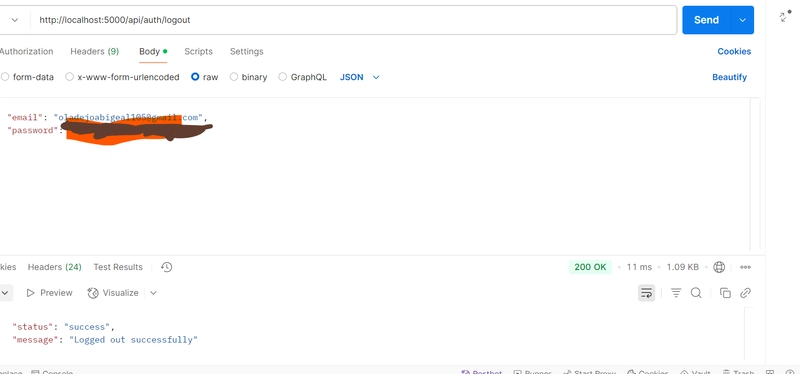Open the Test Results tab

coord(118,267)
